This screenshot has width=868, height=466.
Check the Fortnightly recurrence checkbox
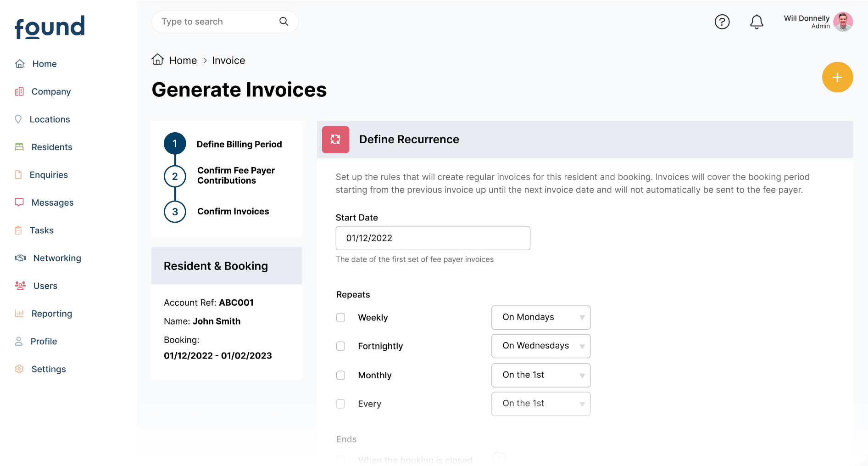(340, 346)
